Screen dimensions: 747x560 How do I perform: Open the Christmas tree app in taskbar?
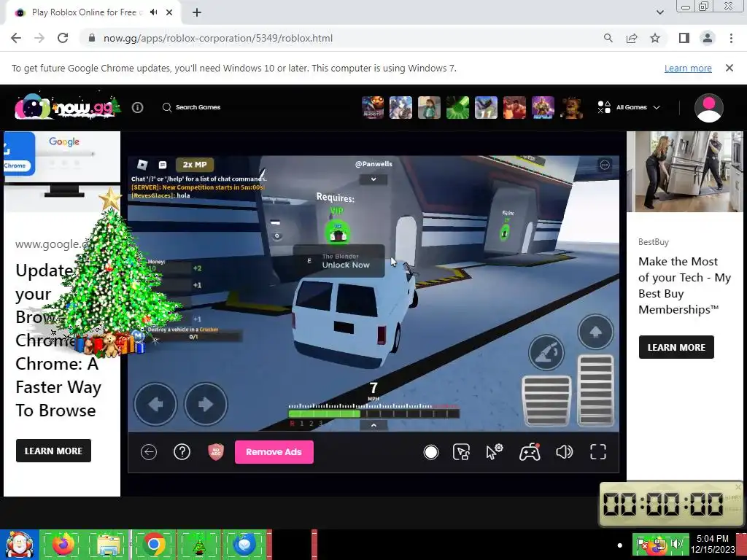198,545
